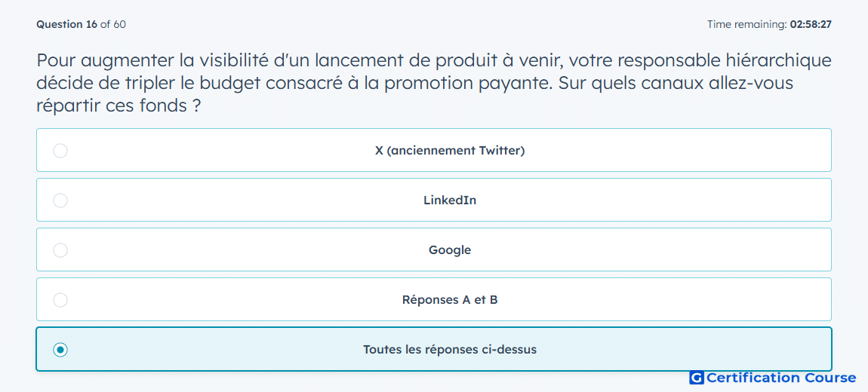Click the question's last line 'répartir ces fonds ?'
Screen dimensions: 868x392
(x=118, y=106)
